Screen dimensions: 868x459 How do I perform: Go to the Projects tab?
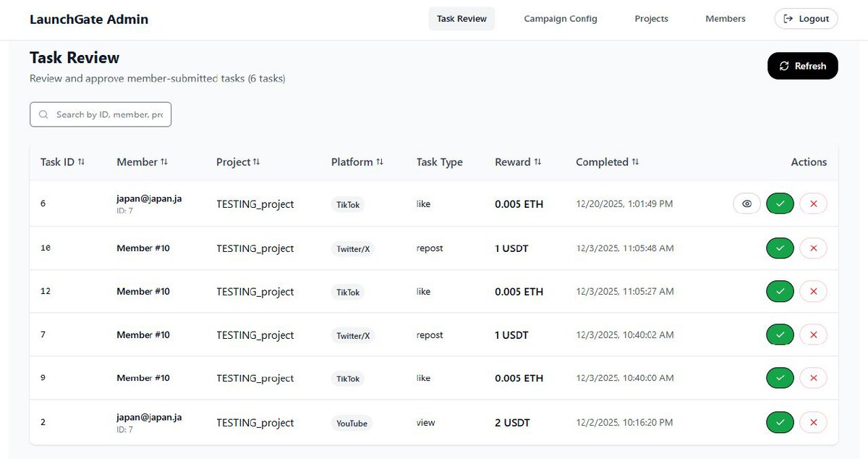651,19
